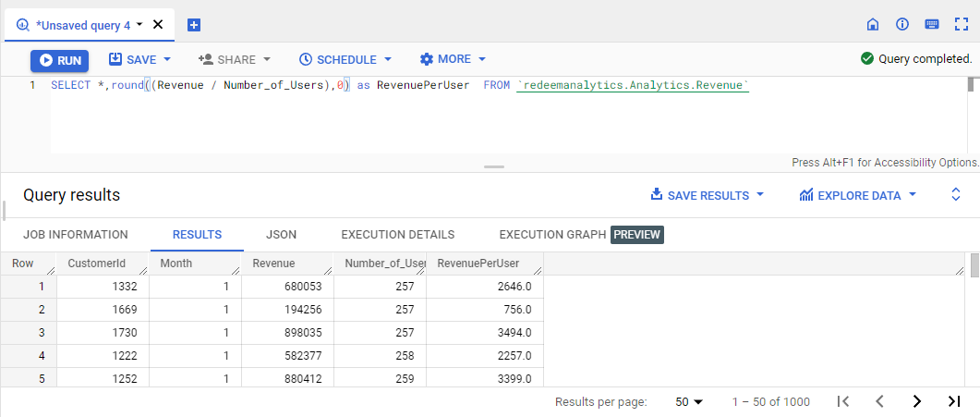Close the Unsaved query 4 tab
The image size is (980, 417).
(x=158, y=25)
